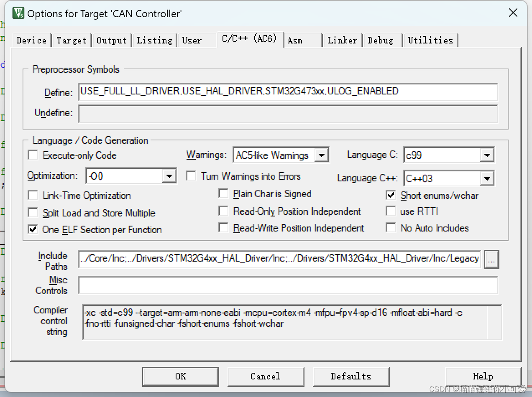Open the Utilities tab
The height and width of the screenshot is (397, 532).
point(430,40)
